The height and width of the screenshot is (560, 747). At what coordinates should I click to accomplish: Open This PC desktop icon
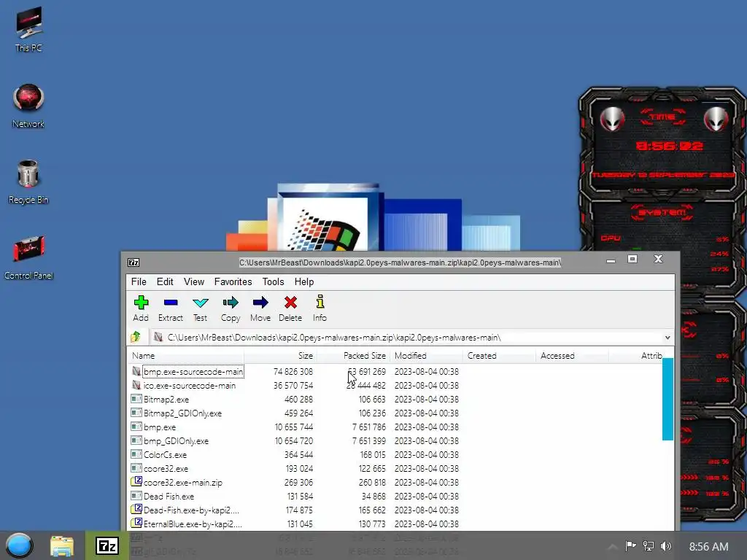tap(28, 29)
